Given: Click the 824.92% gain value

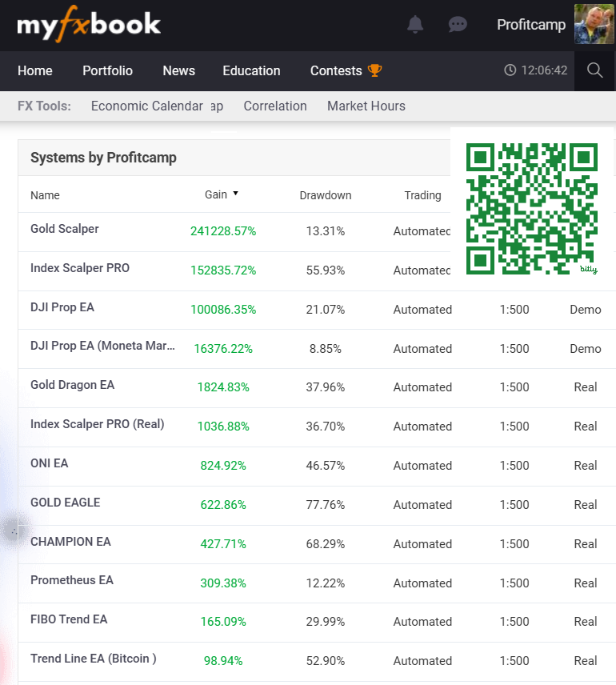Looking at the screenshot, I should point(223,466).
